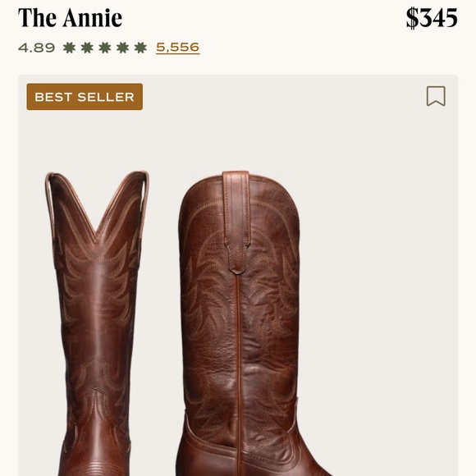Select the product title The Annie
The image size is (476, 476).
click(x=70, y=17)
